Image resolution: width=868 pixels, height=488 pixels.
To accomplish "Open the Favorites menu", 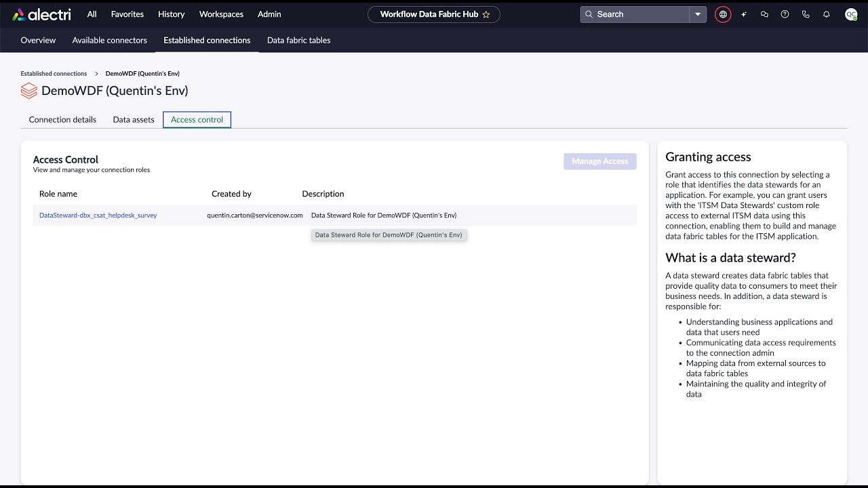I will click(127, 14).
